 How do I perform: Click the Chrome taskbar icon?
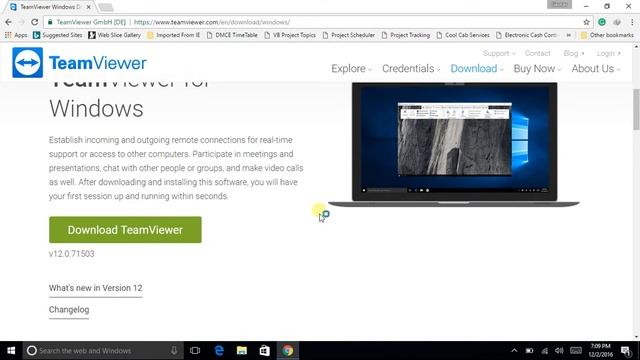click(x=287, y=351)
